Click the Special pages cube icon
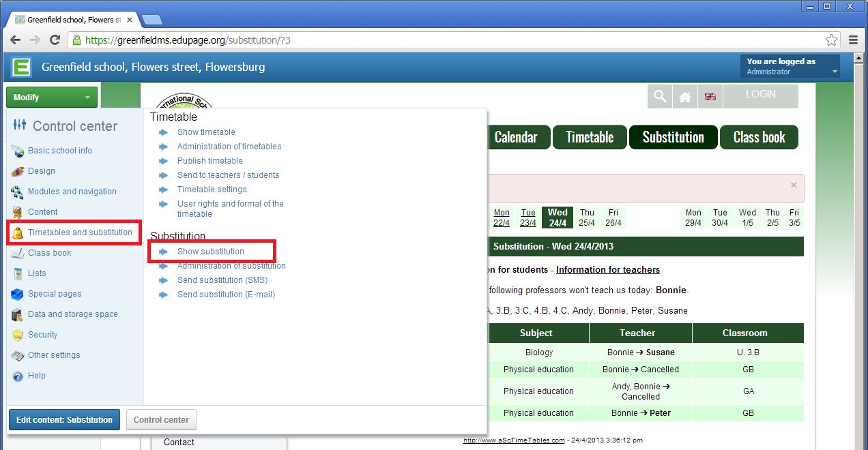 point(18,294)
